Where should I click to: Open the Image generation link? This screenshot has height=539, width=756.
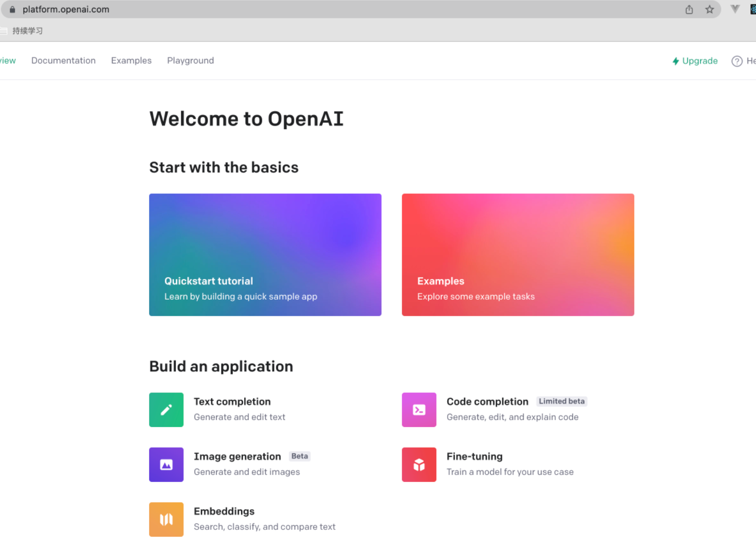click(237, 456)
